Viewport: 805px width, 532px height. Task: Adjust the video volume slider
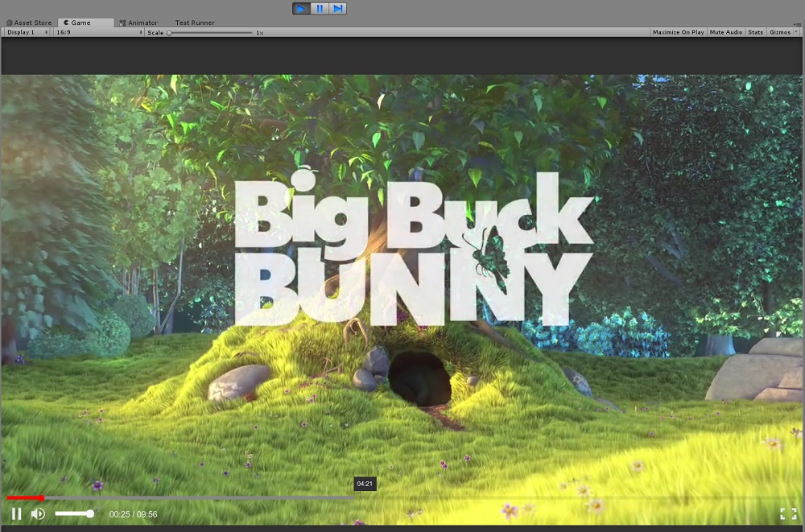pos(74,513)
